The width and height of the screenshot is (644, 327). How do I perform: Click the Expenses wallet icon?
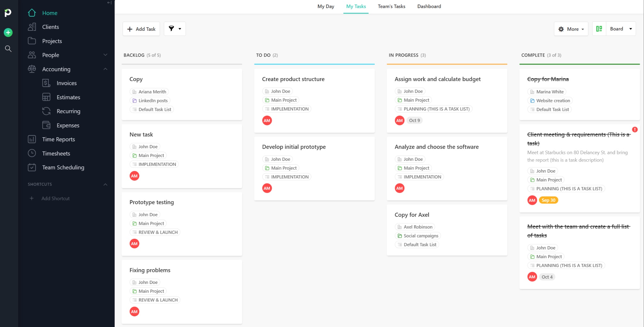pos(46,125)
